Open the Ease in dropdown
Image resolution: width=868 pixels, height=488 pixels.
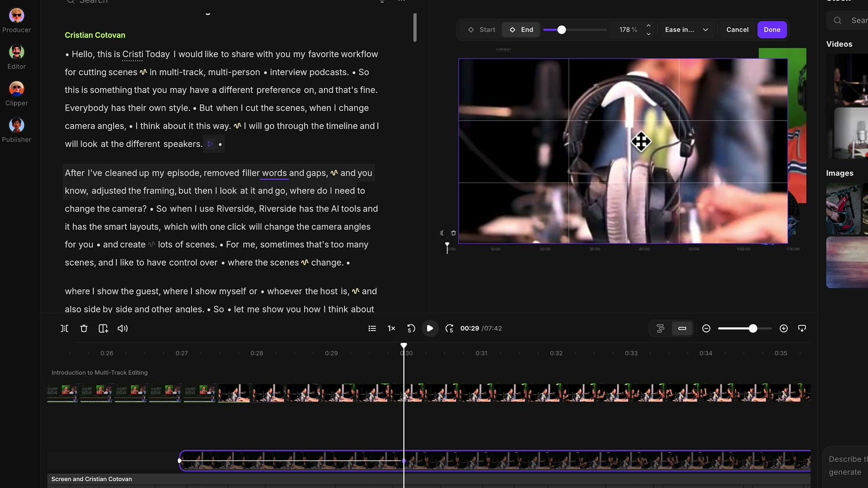[686, 29]
